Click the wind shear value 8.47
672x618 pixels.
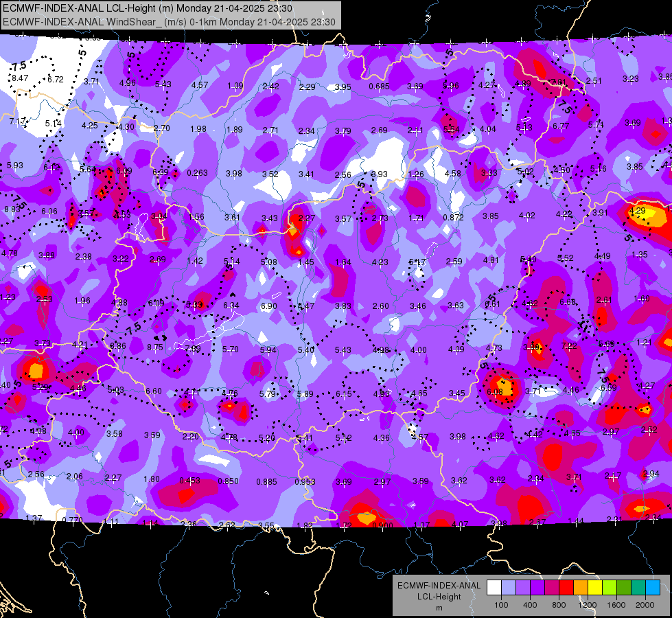tap(20, 78)
